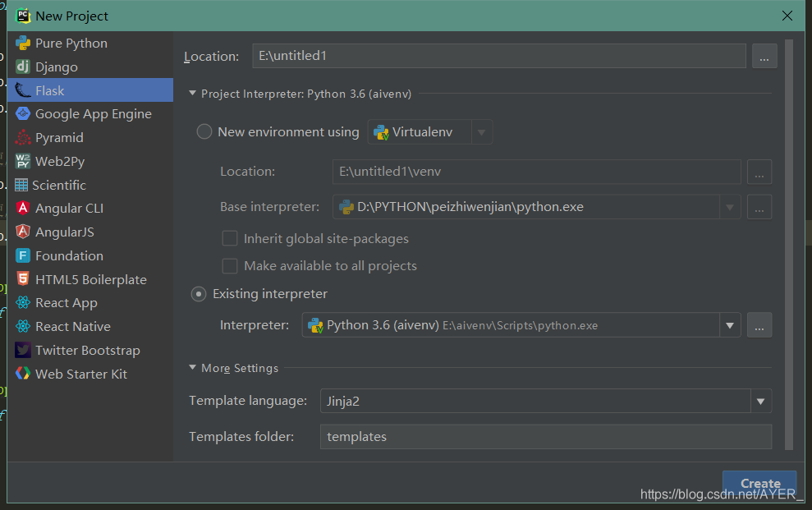This screenshot has width=812, height=510.
Task: Click the project Location input E:\untitled1
Action: pyautogui.click(x=499, y=56)
